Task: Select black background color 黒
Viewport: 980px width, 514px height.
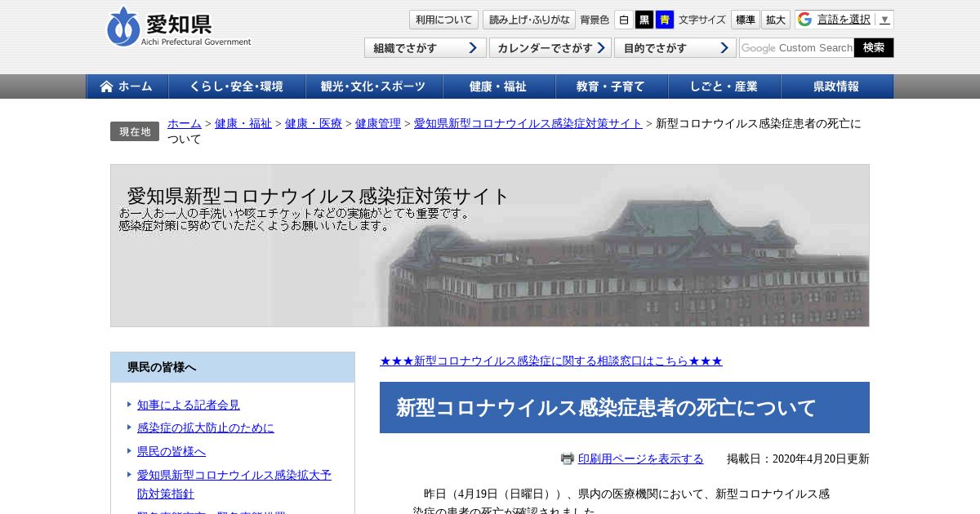Action: (644, 20)
